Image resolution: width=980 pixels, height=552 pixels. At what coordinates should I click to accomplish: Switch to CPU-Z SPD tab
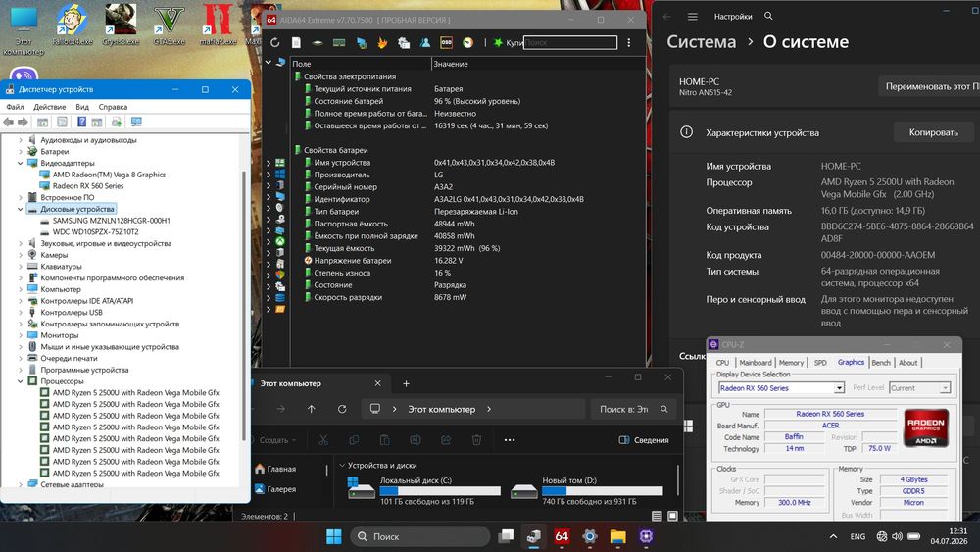point(820,363)
